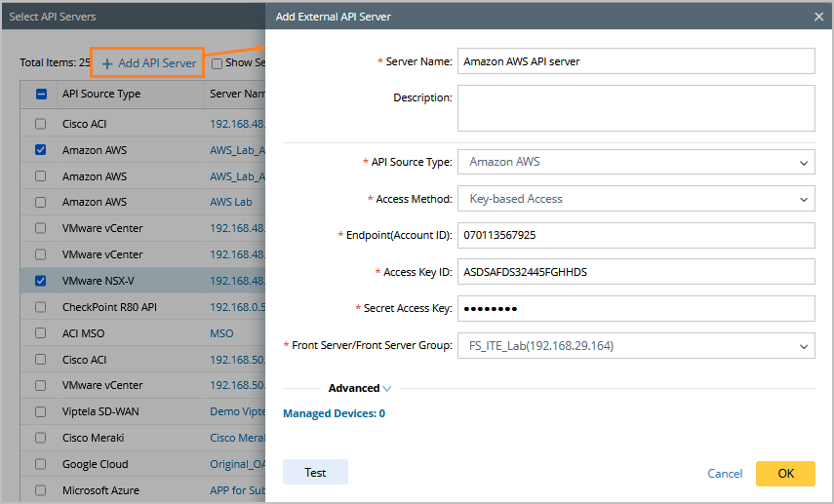Image resolution: width=834 pixels, height=504 pixels.
Task: Toggle the select-all header checkbox
Action: click(41, 95)
